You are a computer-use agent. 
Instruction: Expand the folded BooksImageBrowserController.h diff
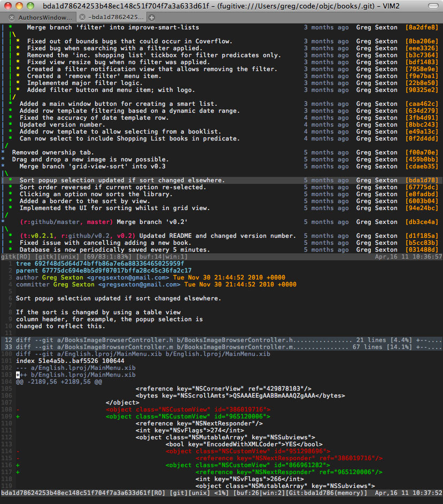point(221,340)
